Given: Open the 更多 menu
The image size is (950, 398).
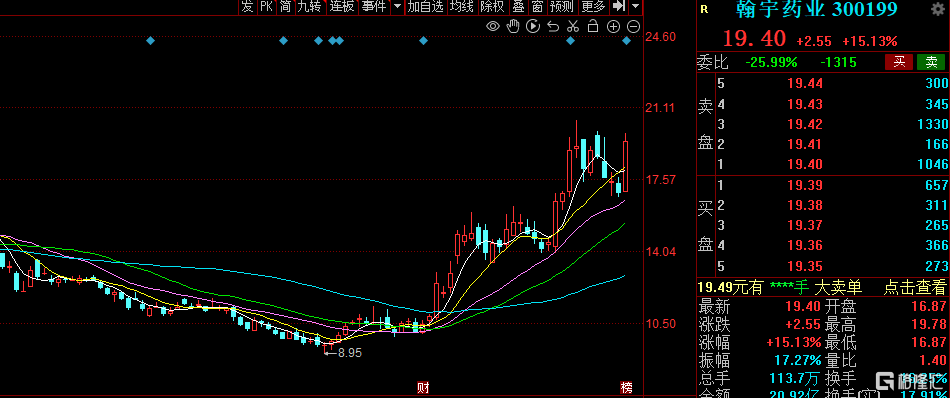Looking at the screenshot, I should (x=593, y=7).
